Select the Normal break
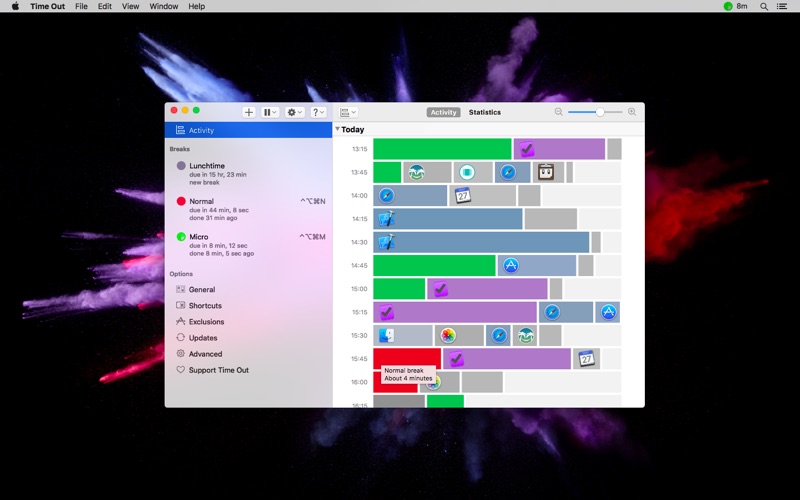This screenshot has width=800, height=500. pyautogui.click(x=248, y=209)
